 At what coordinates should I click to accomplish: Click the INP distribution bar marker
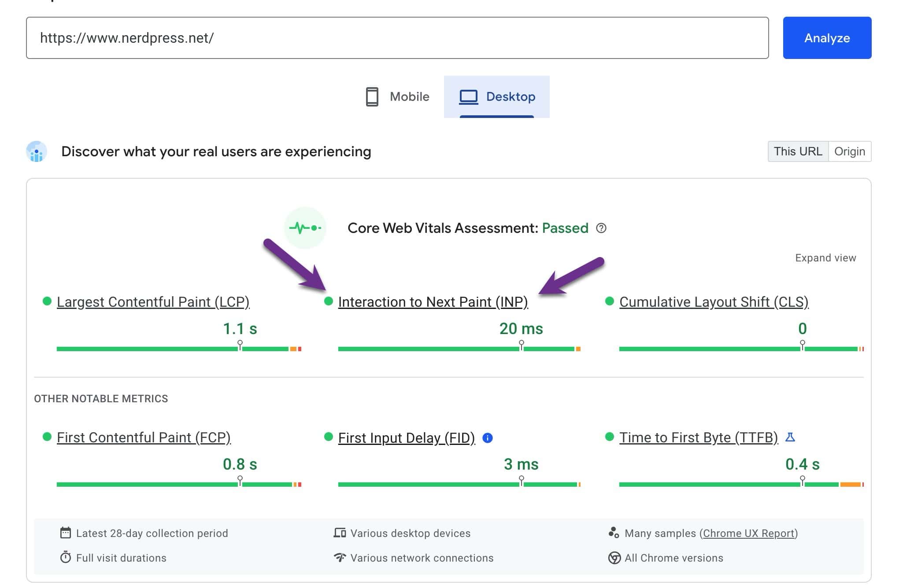tap(521, 345)
